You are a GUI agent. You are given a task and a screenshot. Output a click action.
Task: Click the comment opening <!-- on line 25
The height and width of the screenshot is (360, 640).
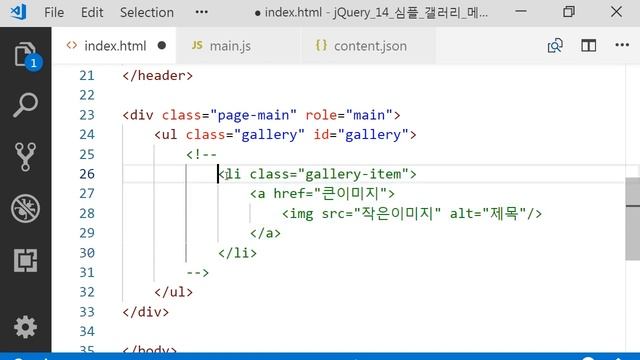tap(202, 154)
